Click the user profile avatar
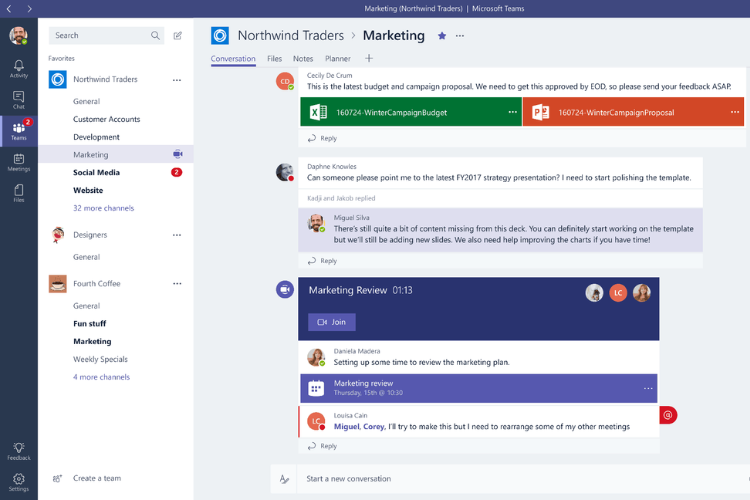Viewport: 750px width, 500px height. click(18, 35)
